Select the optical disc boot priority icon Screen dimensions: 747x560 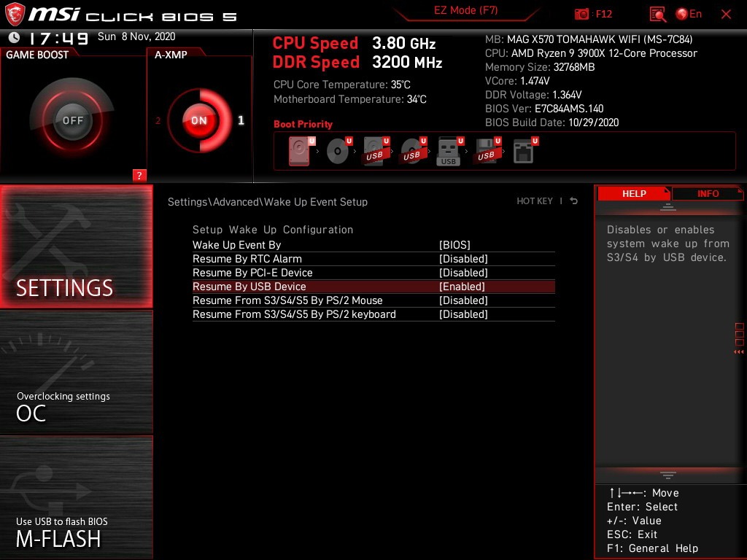click(338, 151)
